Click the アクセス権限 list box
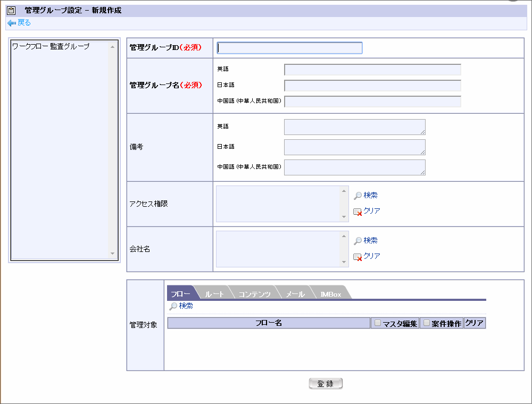The image size is (532, 404). 282,204
